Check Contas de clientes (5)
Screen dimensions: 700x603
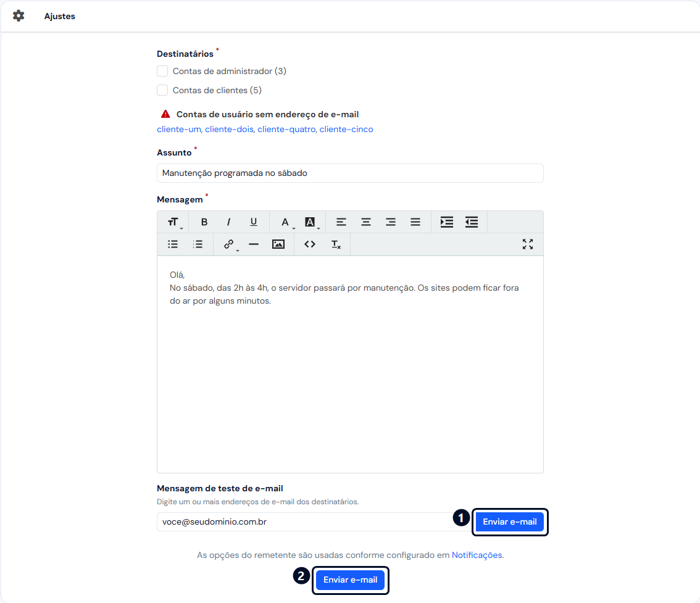[162, 90]
